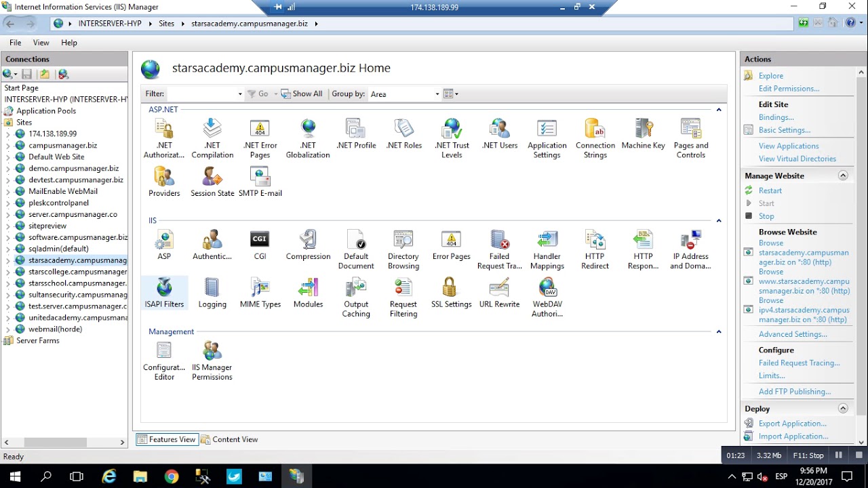This screenshot has height=488, width=868.
Task: Open Directory Browsing feature
Action: [x=403, y=249]
